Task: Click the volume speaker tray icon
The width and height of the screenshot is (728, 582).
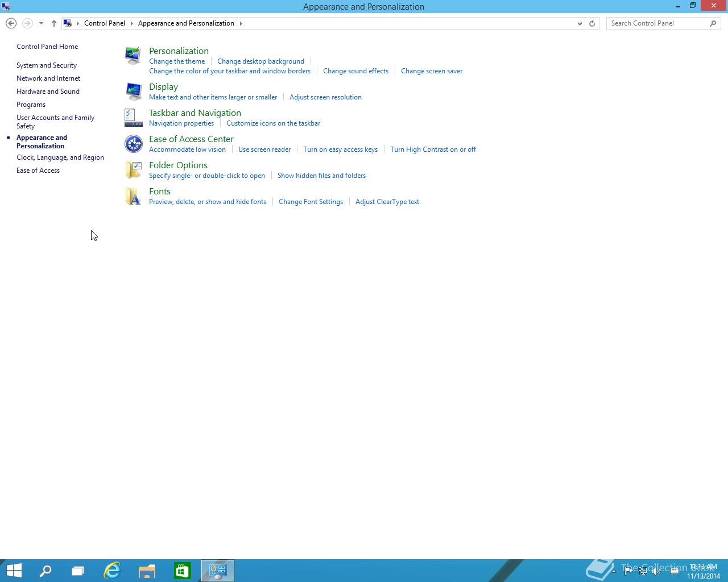Action: pos(657,571)
